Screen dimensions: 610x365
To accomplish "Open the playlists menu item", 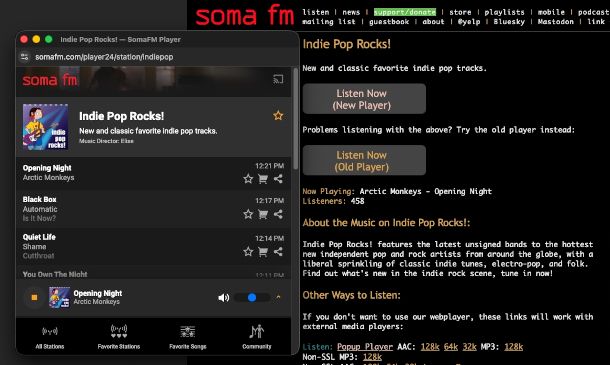I will (504, 12).
